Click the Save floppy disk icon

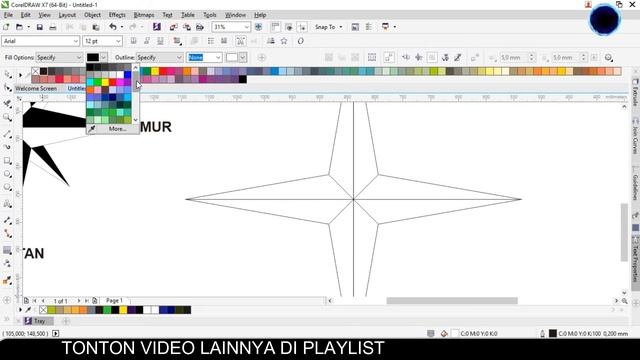pyautogui.click(x=40, y=27)
